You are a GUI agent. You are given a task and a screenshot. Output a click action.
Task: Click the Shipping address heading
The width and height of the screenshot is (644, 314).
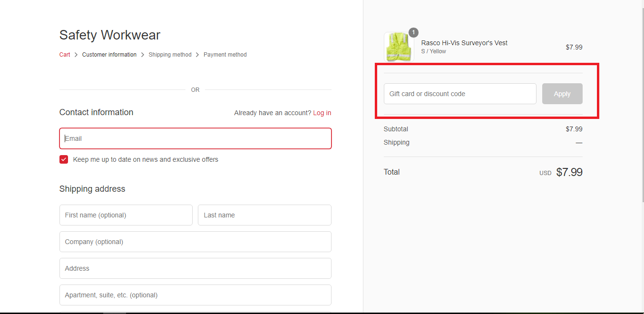pyautogui.click(x=92, y=189)
